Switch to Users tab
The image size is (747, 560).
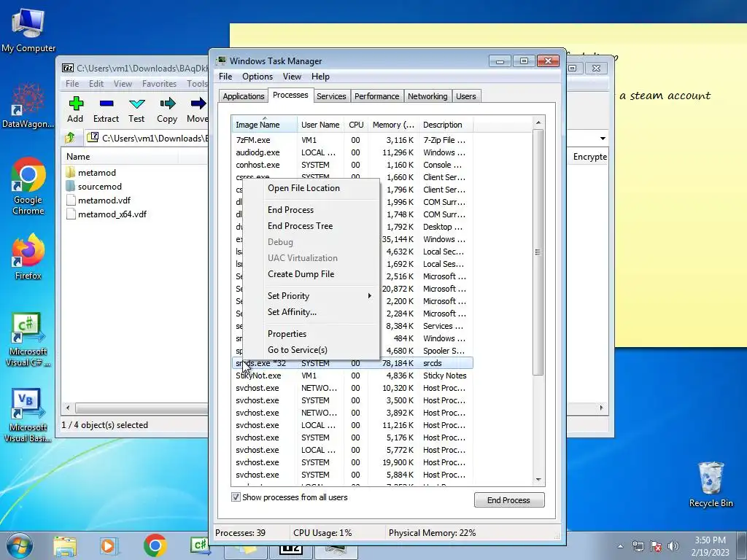(465, 96)
